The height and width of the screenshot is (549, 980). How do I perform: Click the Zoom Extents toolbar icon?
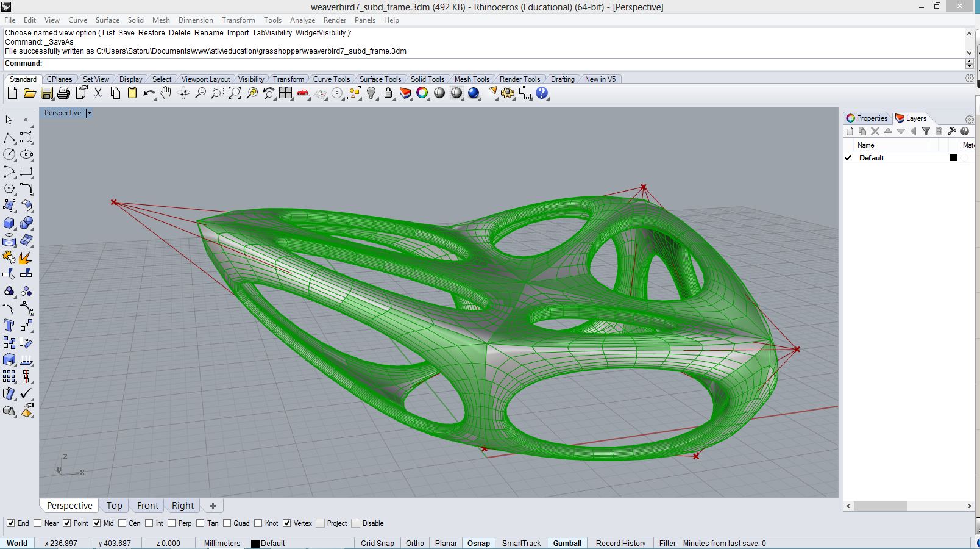tap(235, 93)
